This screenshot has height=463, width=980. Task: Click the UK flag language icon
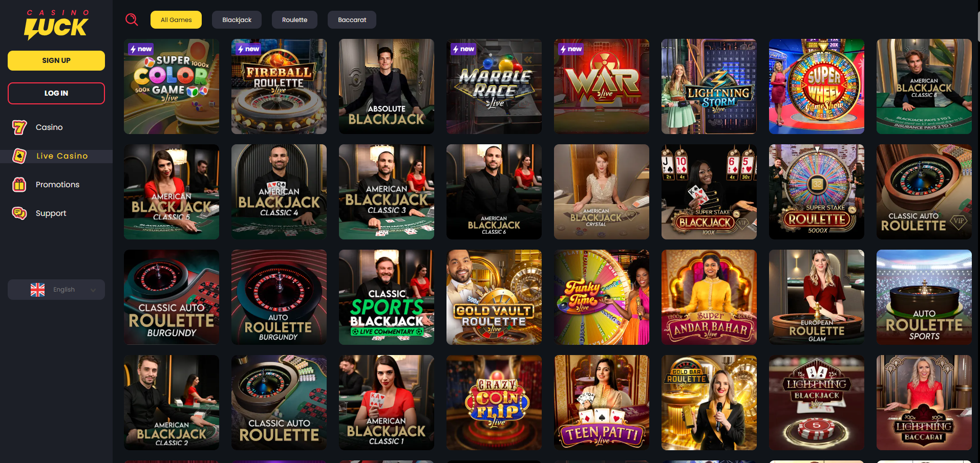click(37, 290)
